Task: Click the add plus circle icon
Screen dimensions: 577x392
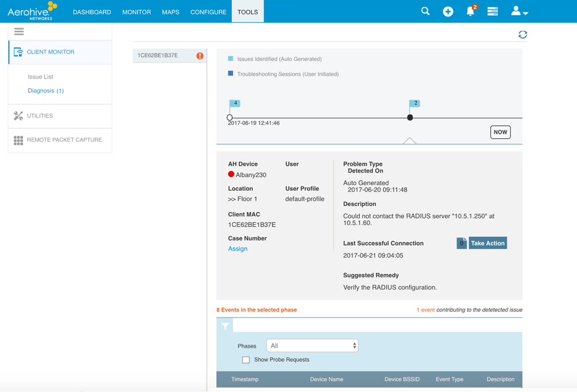Action: (448, 12)
